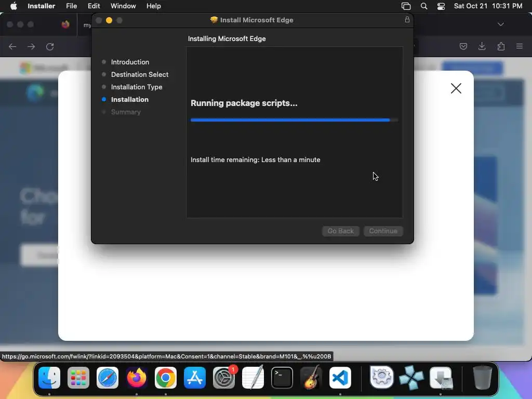This screenshot has width=532, height=399.
Task: Open the Installer app icon in Dock
Action: (441, 378)
